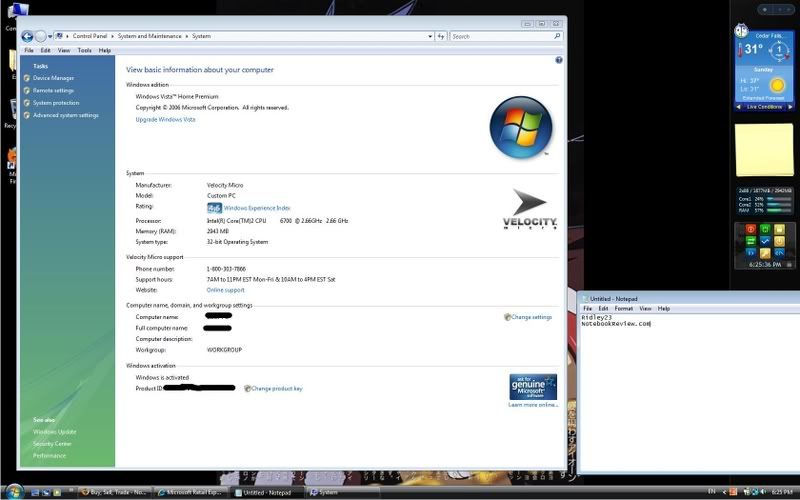Click the orange icon in system tray
Screen dimensions: 800x500
[734, 492]
